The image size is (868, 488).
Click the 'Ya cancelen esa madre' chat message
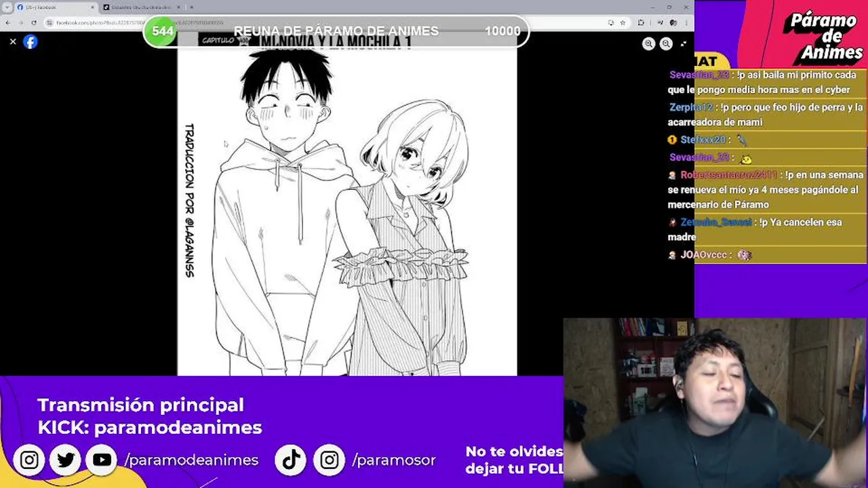click(755, 230)
